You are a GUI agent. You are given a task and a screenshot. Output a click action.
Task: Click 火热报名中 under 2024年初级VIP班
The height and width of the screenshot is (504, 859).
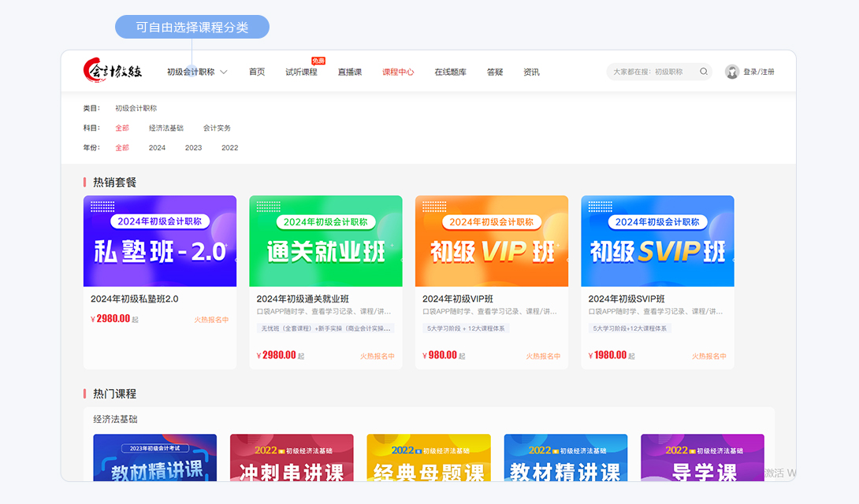click(543, 356)
